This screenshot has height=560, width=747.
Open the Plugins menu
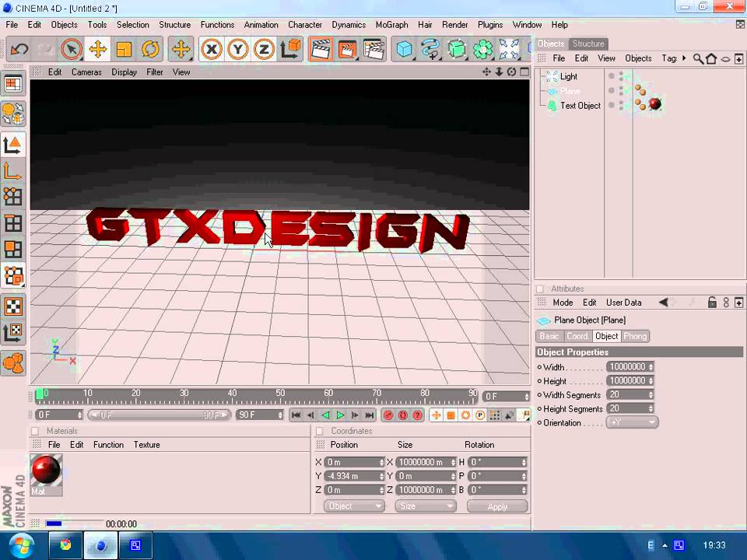[x=489, y=25]
